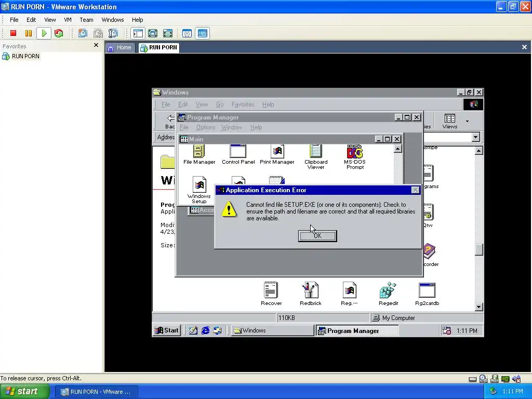Close the Favorites sidebar panel
Screen dimensions: 532x399
click(96, 45)
